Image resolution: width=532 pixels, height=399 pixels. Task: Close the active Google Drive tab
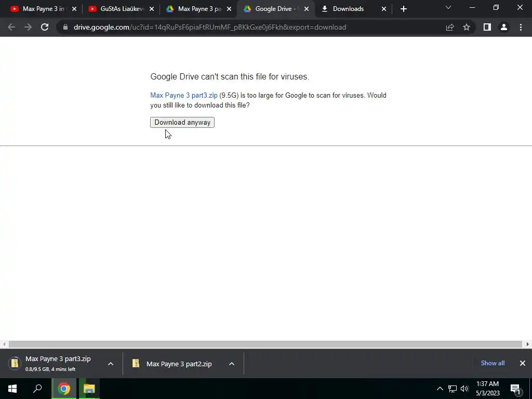click(x=307, y=9)
